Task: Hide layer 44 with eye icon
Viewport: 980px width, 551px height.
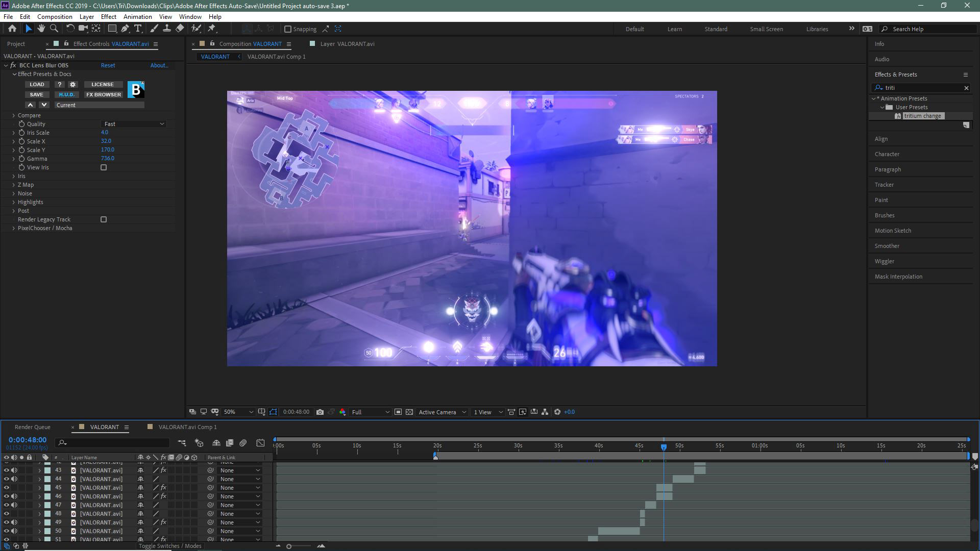Action: pos(7,479)
